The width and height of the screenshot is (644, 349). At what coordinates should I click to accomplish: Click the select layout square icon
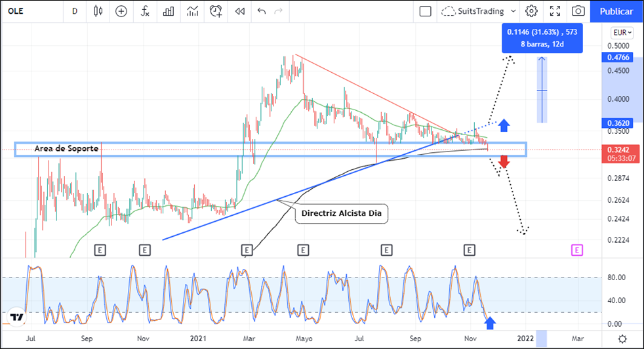425,11
